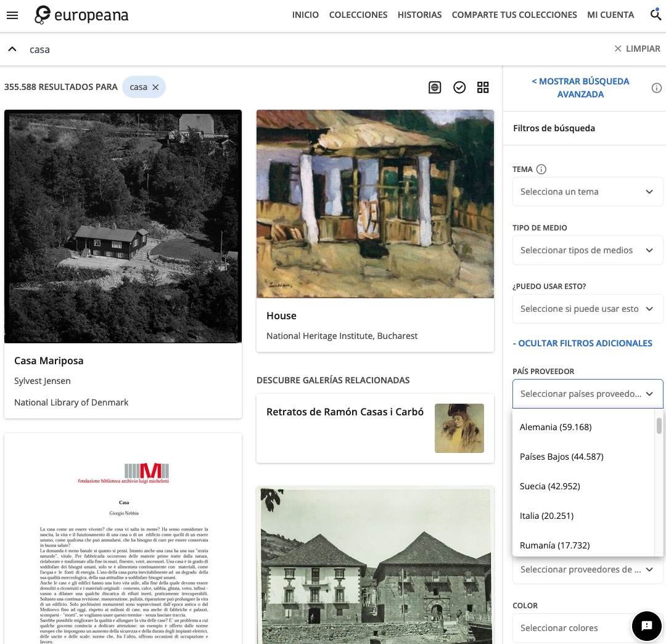Select Países Bajos (44.587) option

point(584,457)
